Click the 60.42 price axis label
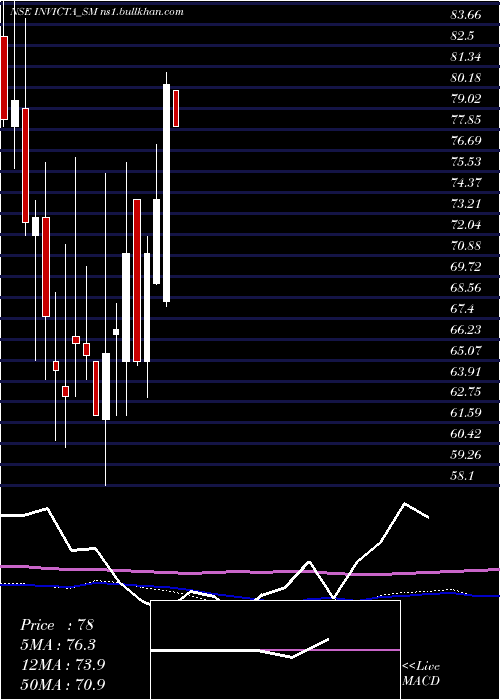Image resolution: width=500 pixels, height=700 pixels. (x=466, y=434)
